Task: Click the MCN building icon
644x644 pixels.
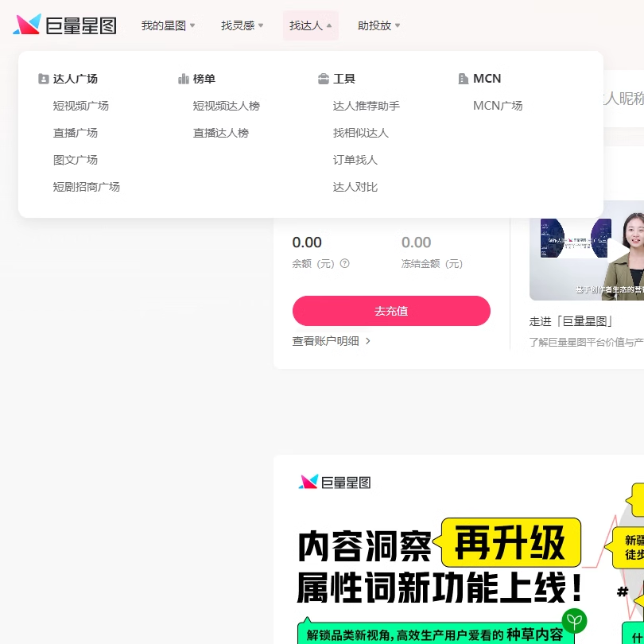Action: pos(464,79)
